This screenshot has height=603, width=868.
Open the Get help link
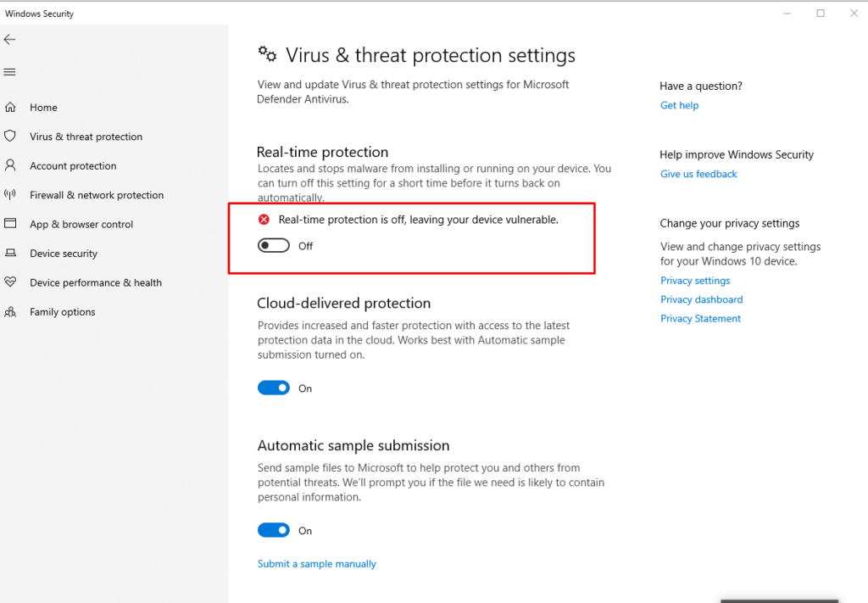coord(679,105)
